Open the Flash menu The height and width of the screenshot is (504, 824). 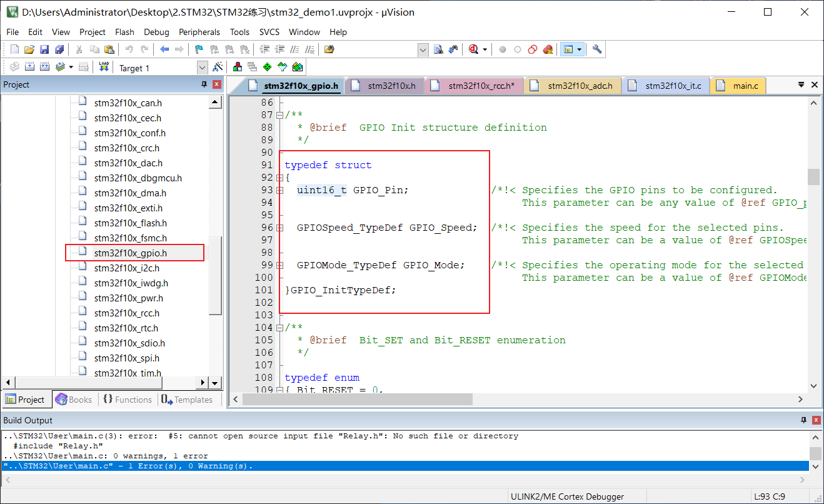coord(124,32)
